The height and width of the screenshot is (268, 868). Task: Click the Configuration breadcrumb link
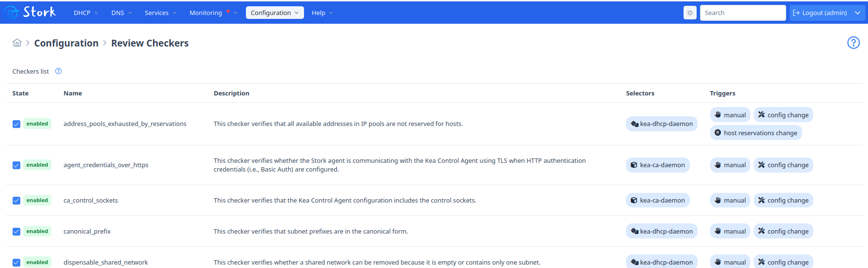[x=66, y=43]
